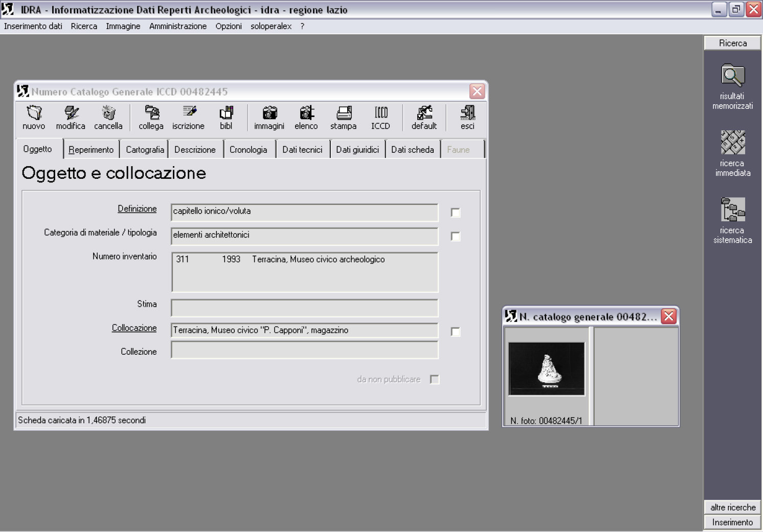Open the ICCD tool
This screenshot has height=532, width=763.
point(381,117)
